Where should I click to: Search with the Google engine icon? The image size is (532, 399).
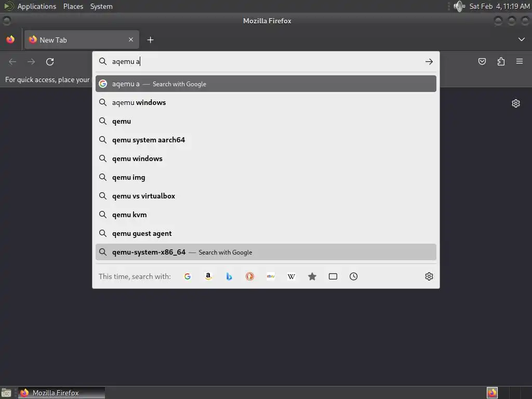click(187, 276)
